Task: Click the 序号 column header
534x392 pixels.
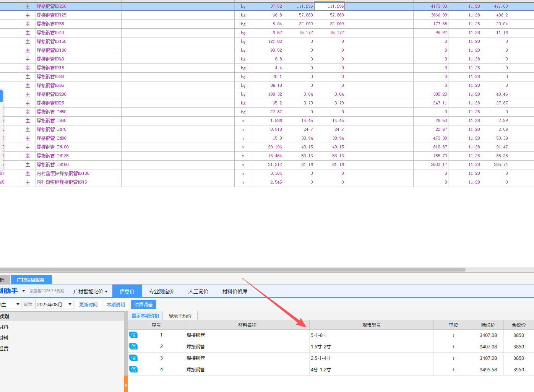Action: coord(156,325)
